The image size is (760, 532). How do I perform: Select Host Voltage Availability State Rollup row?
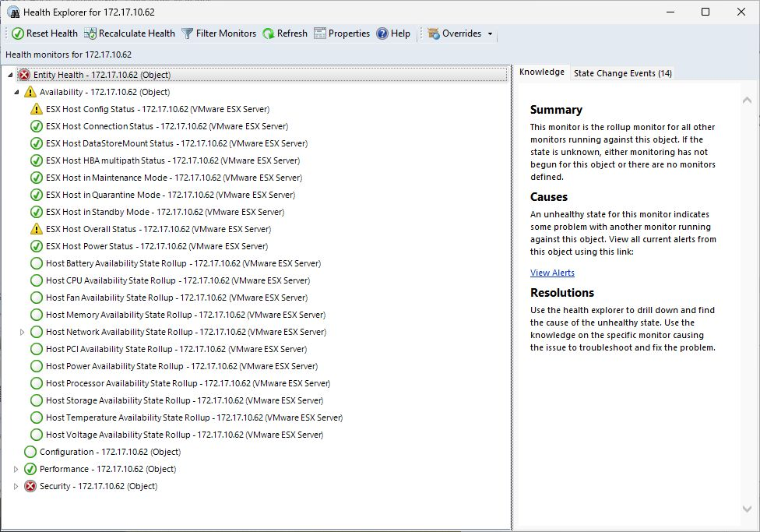[185, 435]
